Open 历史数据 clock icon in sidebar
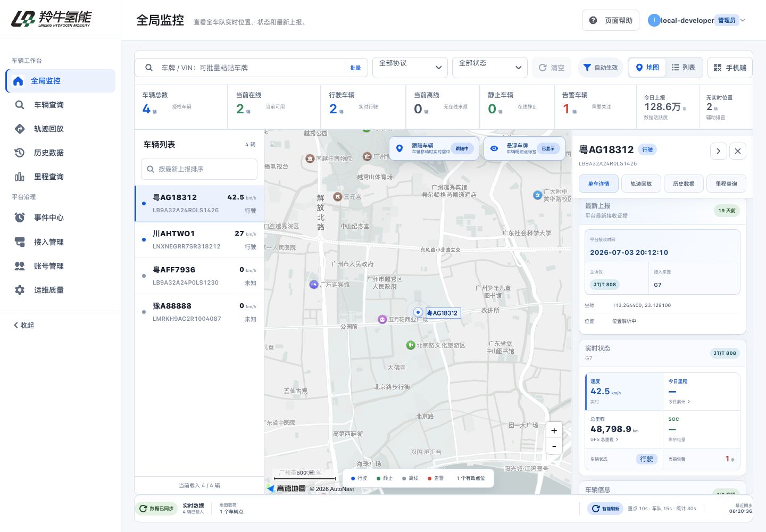 (20, 153)
